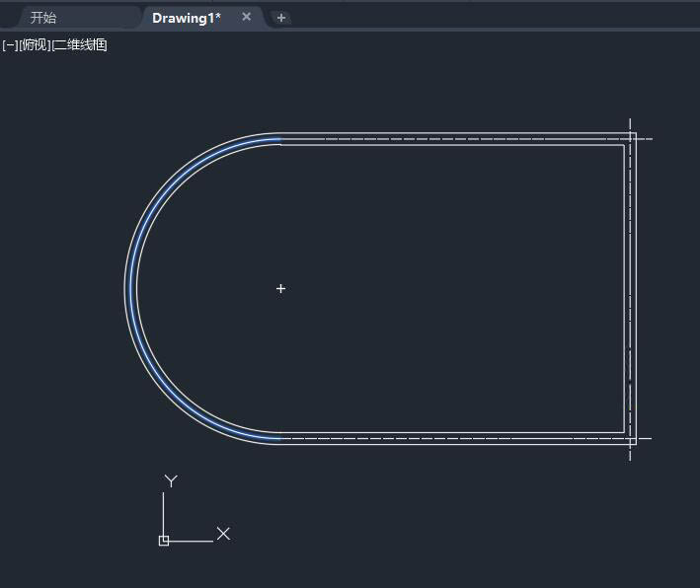Select the inner right vertical solid line

tap(624, 289)
